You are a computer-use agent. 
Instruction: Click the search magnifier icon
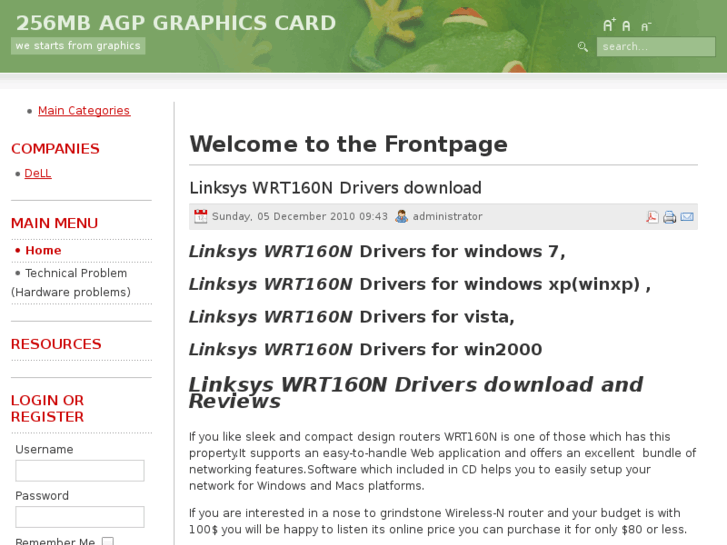coord(583,46)
